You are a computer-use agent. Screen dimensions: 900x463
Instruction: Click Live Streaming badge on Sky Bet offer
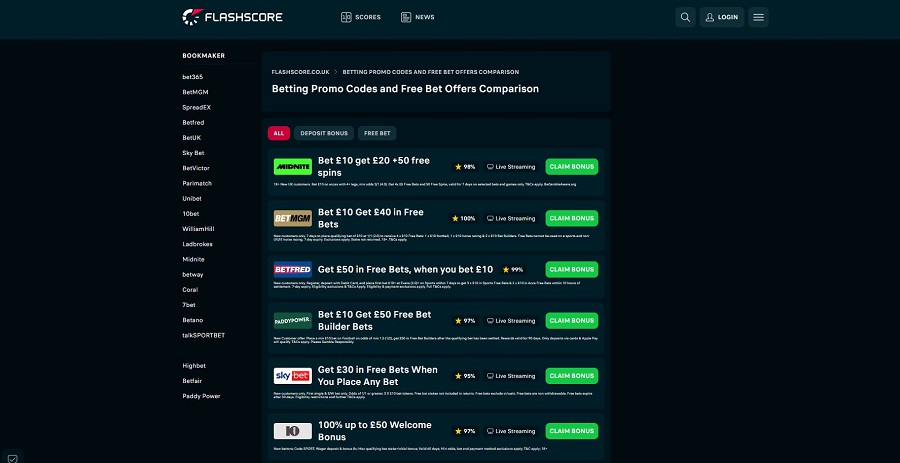tap(511, 376)
